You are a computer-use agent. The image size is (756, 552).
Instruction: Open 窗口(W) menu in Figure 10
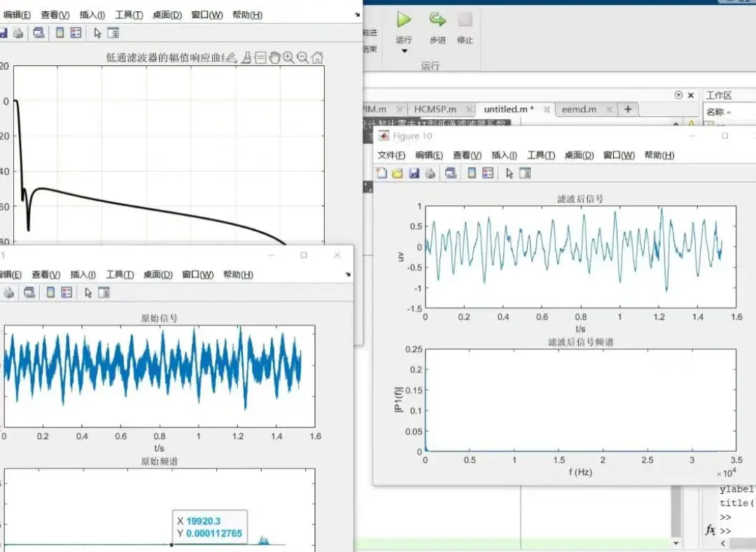click(x=619, y=155)
